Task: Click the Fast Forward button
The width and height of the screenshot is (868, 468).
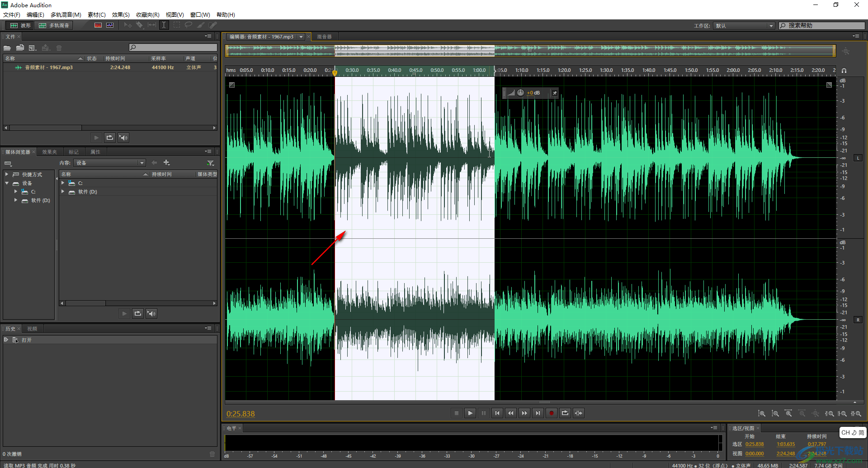Action: (x=524, y=413)
